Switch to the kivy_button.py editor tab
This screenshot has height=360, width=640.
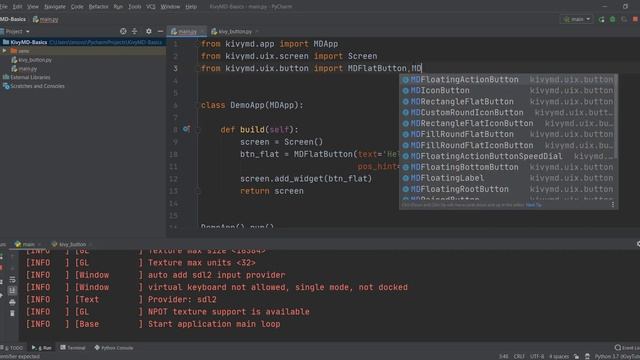231,31
